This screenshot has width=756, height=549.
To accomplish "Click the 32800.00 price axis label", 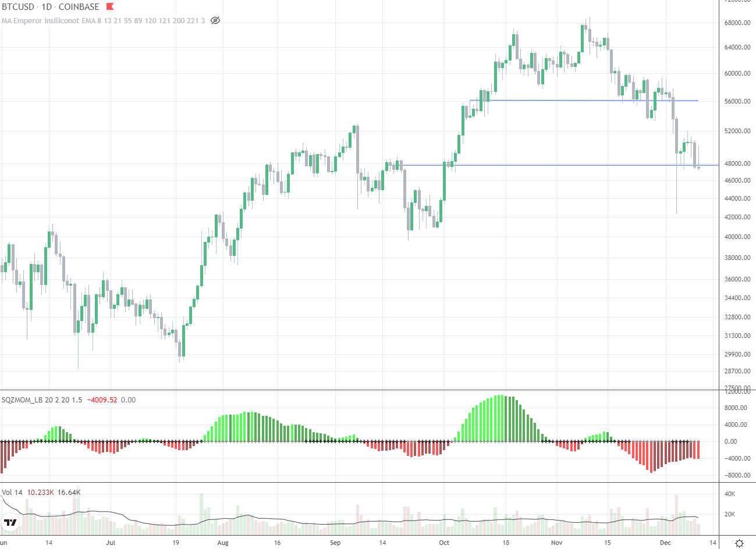I will click(x=737, y=318).
